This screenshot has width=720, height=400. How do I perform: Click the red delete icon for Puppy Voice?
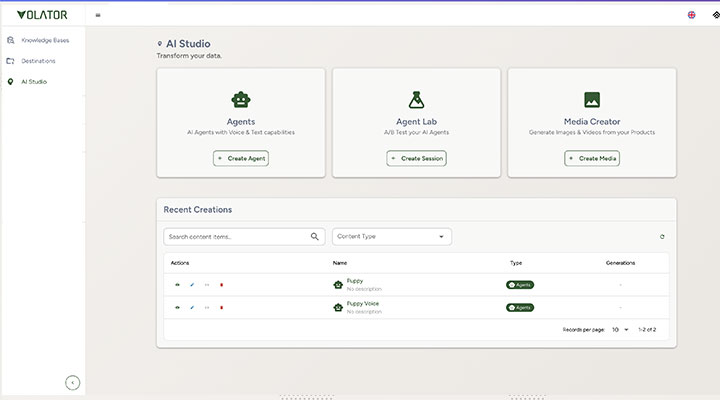[221, 307]
